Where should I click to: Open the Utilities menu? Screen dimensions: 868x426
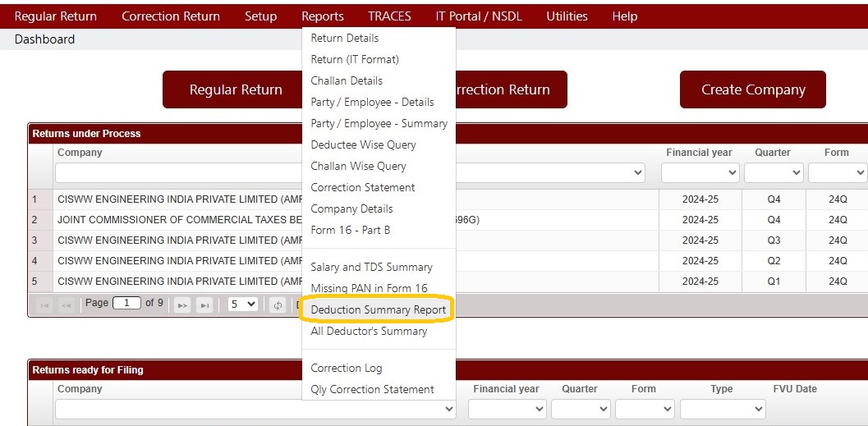click(x=567, y=16)
